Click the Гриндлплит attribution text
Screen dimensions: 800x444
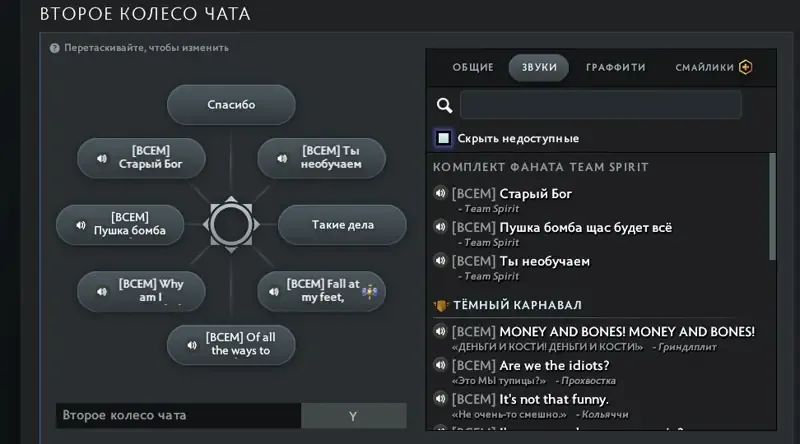687,348
